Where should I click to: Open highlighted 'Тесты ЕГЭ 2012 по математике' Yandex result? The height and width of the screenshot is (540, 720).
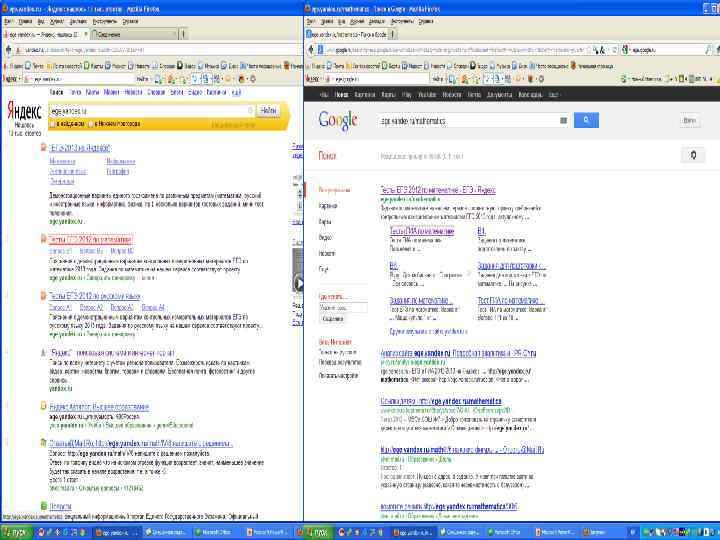(90, 240)
